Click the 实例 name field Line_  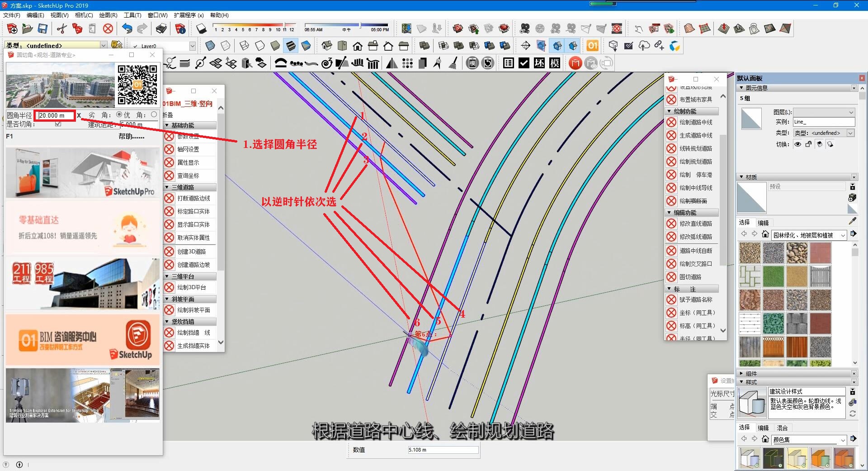click(824, 122)
